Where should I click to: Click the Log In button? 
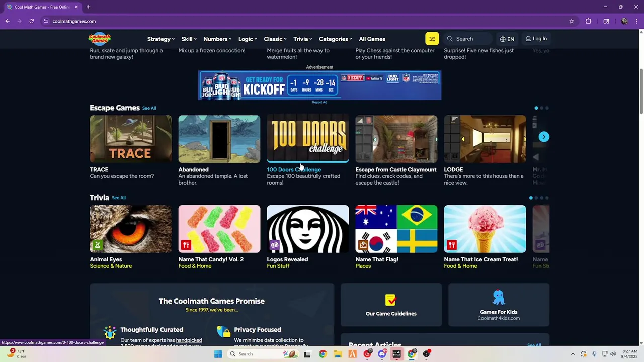click(536, 39)
